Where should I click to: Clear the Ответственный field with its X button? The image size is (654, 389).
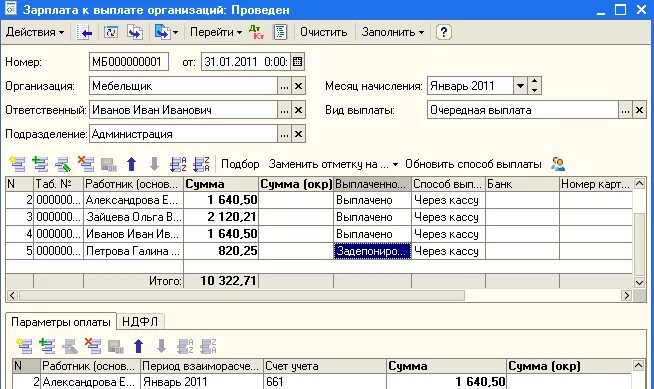[298, 110]
